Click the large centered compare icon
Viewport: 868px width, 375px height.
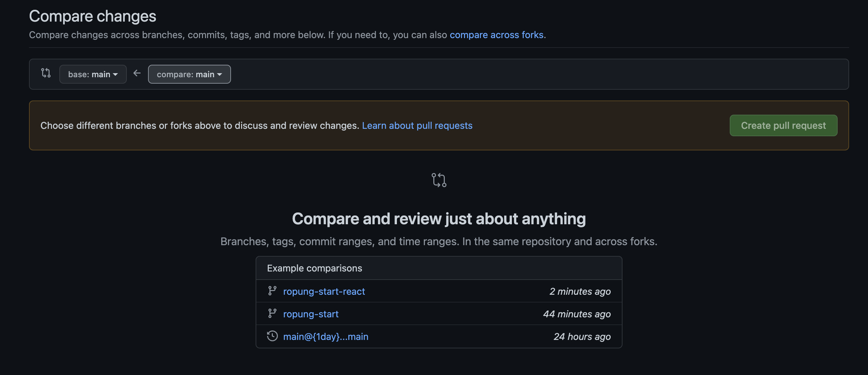pos(439,180)
